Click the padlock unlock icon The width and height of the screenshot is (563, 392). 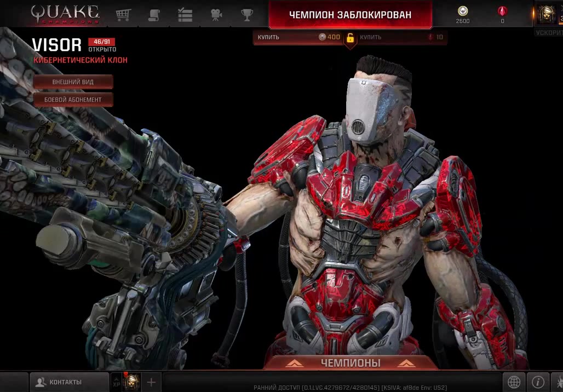350,38
